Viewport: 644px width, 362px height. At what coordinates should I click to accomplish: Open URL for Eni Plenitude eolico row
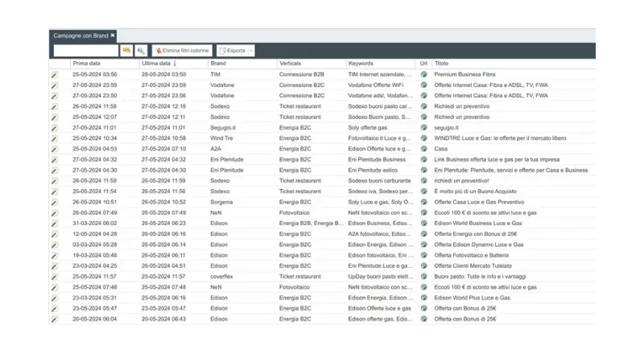(423, 170)
